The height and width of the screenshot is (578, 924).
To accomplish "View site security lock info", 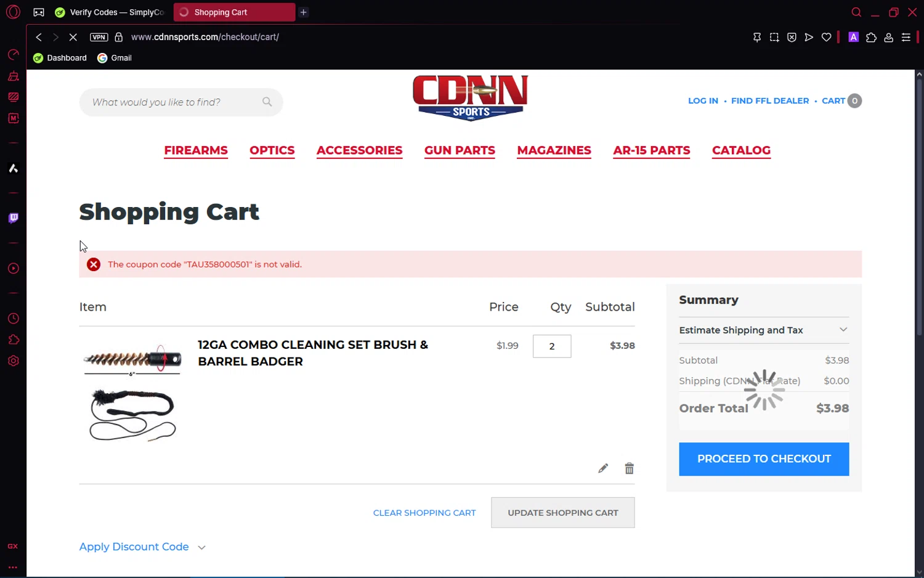I will tap(119, 37).
